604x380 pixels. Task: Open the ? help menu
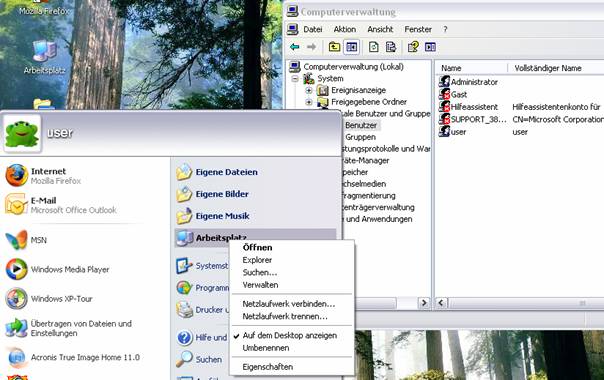coord(445,29)
